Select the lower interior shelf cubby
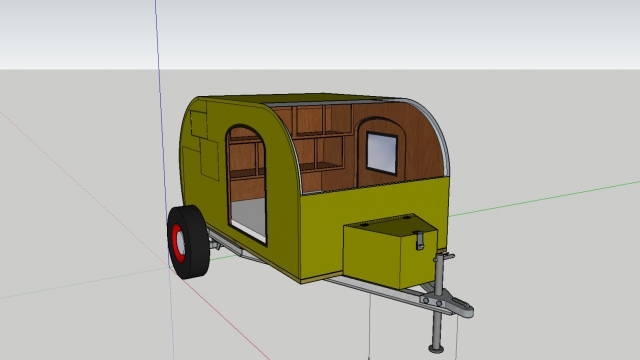The width and height of the screenshot is (640, 360). coord(329,151)
